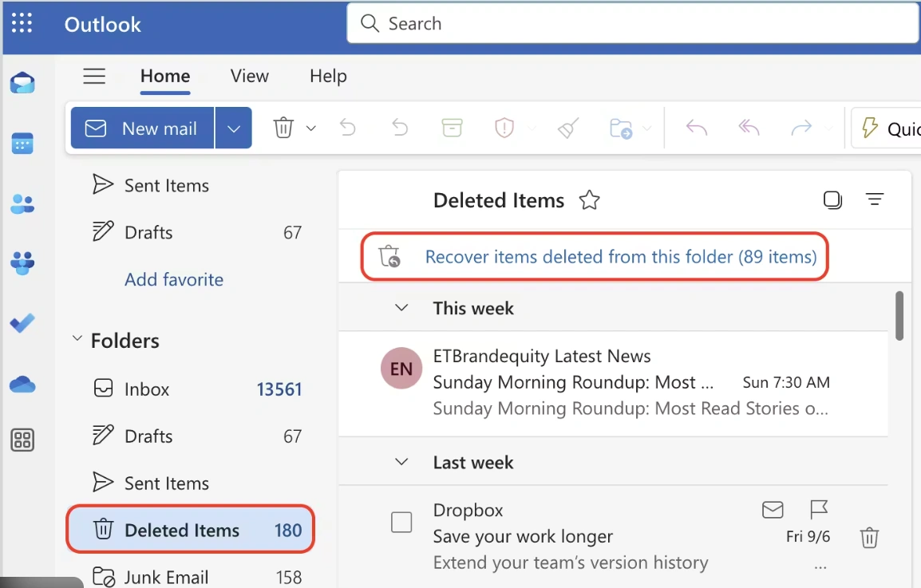Open Sent Items in Favorites
921x588 pixels.
[191, 186]
